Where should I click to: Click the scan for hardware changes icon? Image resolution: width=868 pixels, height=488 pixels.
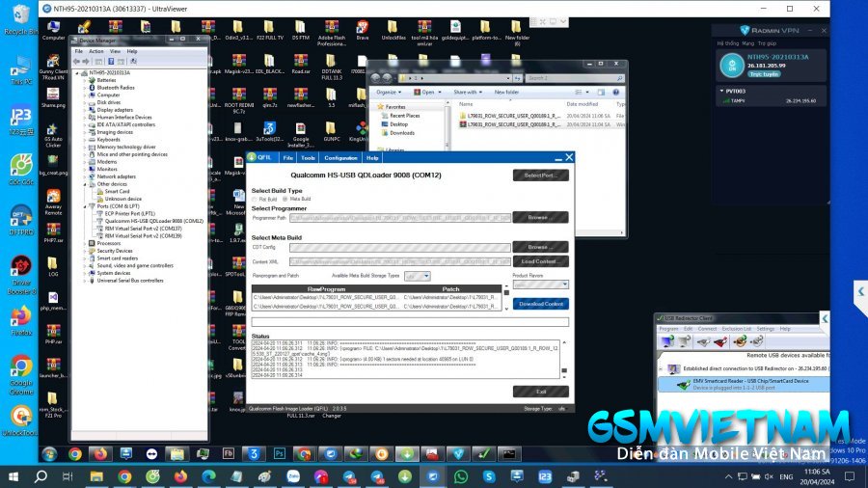(x=133, y=62)
